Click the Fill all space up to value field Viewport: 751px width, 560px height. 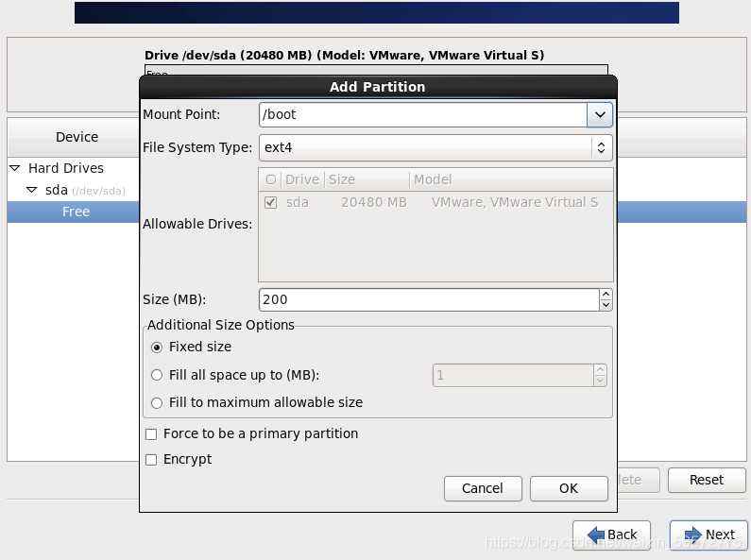pos(513,375)
